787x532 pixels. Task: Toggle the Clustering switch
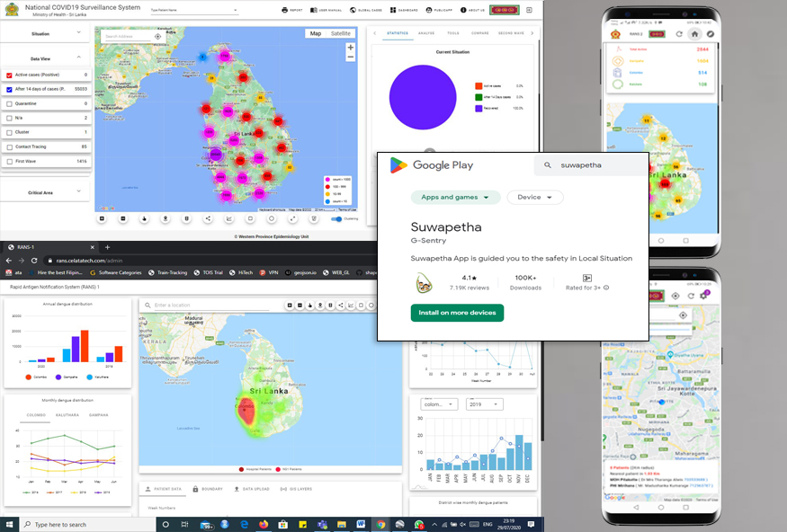point(336,218)
